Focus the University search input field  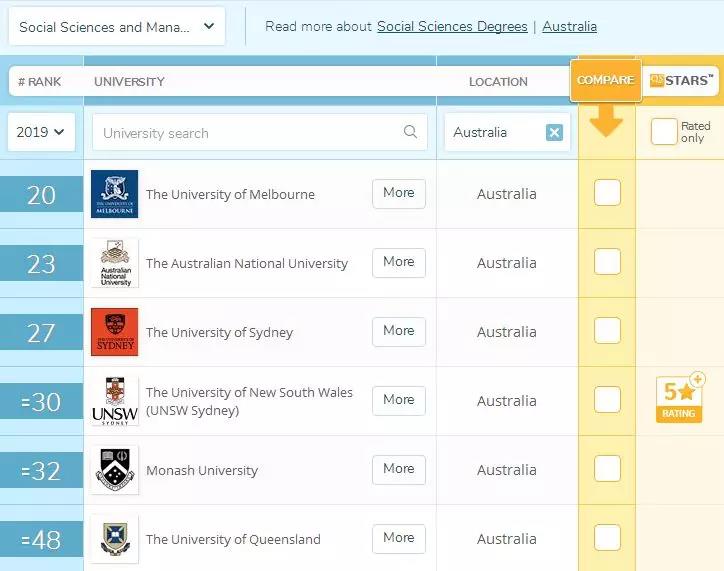point(259,132)
